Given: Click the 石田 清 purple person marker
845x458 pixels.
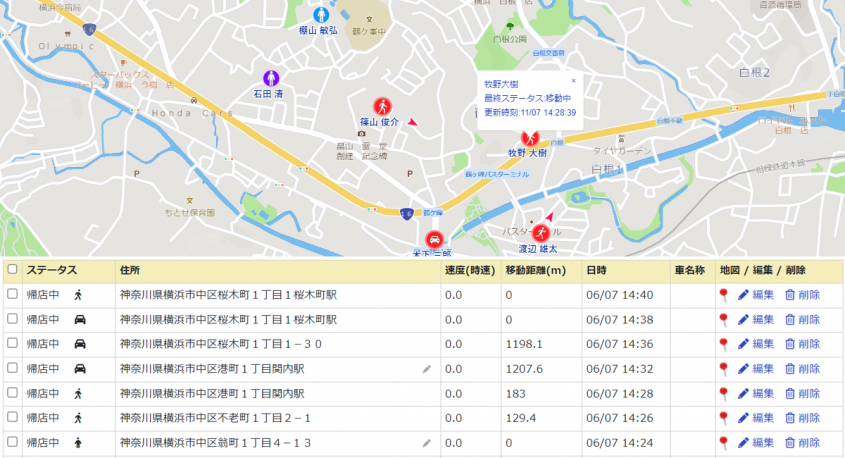Looking at the screenshot, I should tap(271, 78).
